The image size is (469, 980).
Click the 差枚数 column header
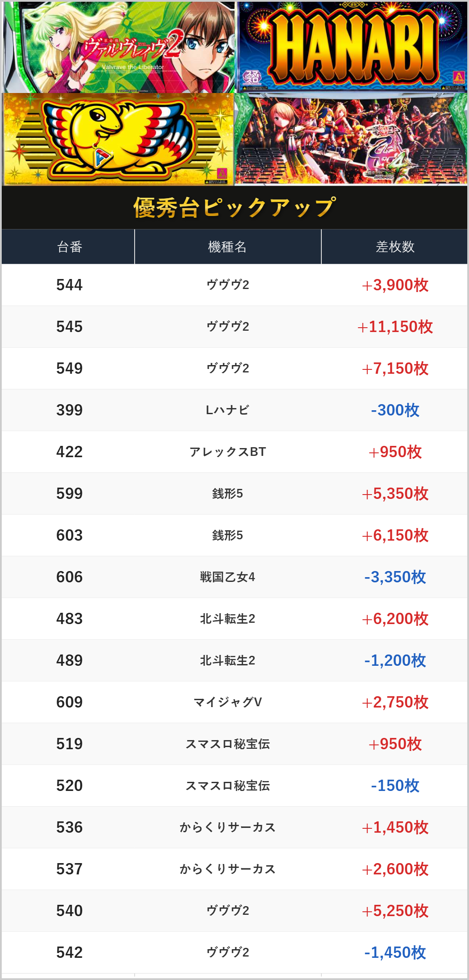(395, 247)
